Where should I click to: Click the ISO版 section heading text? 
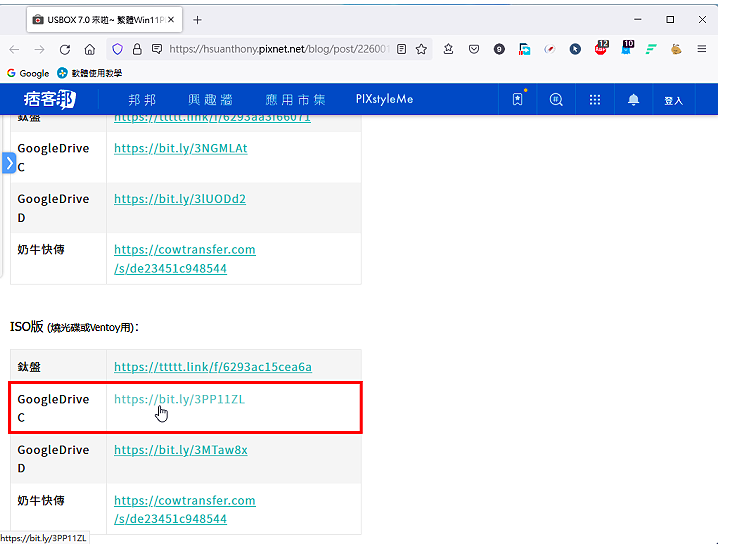pos(74,327)
